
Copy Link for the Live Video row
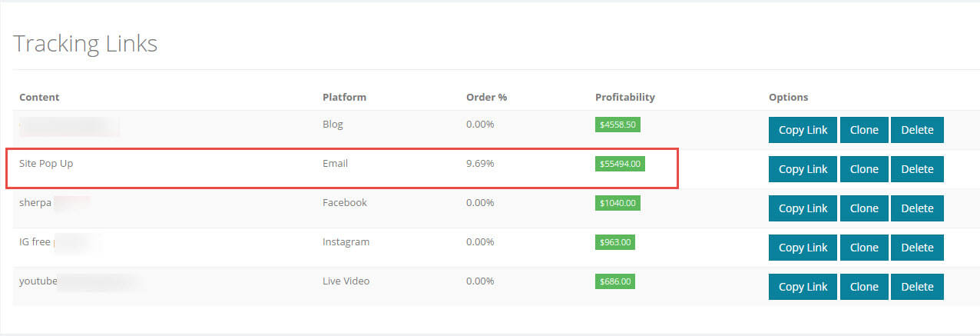[x=803, y=287]
